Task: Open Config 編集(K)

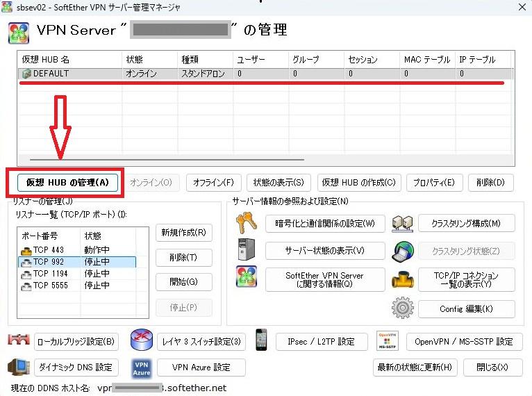Action: [467, 308]
